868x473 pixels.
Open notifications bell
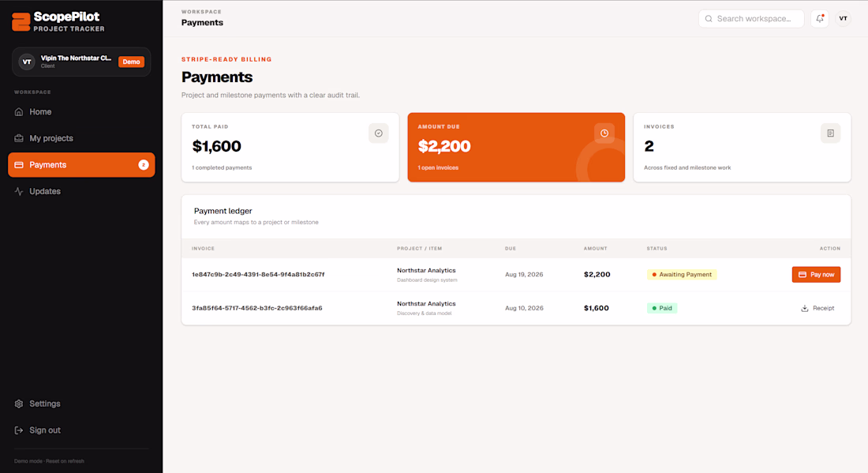point(820,19)
